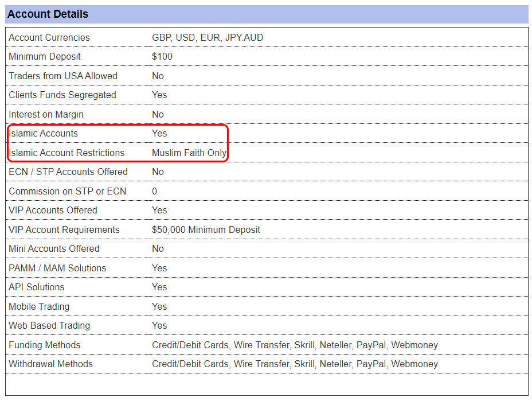Select the Account Currencies label
The height and width of the screenshot is (401, 532).
pos(49,37)
